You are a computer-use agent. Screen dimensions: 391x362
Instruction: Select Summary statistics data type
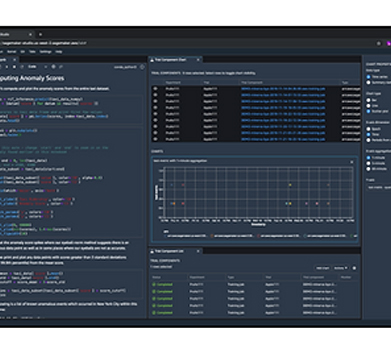point(368,82)
